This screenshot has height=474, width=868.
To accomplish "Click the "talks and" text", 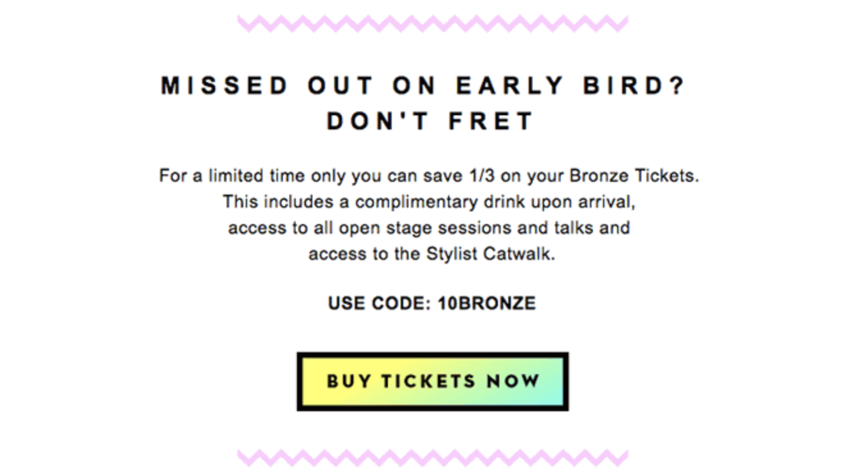I will 595,228.
